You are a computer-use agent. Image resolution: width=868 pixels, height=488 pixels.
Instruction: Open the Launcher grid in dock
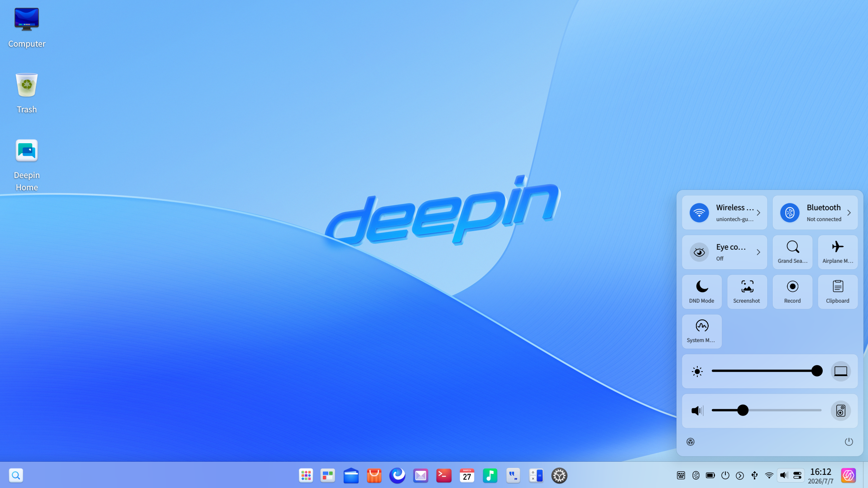coord(306,475)
